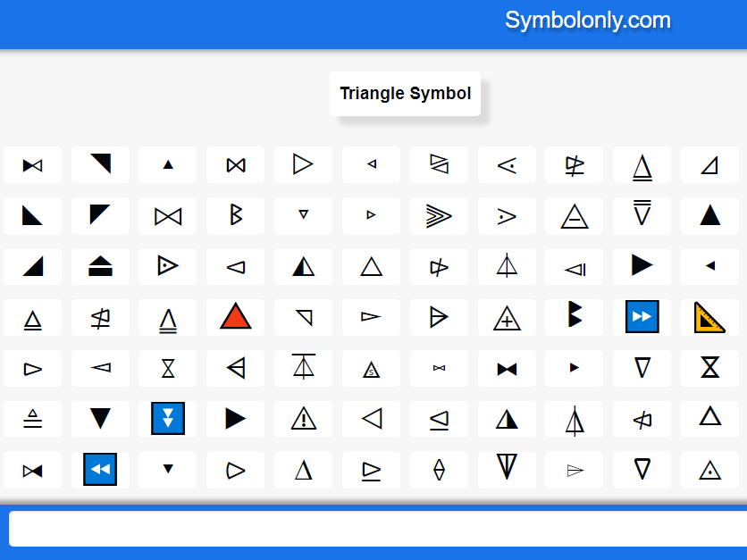Select the small black left-pointing triangle
This screenshot has height=560, width=747.
click(x=709, y=266)
